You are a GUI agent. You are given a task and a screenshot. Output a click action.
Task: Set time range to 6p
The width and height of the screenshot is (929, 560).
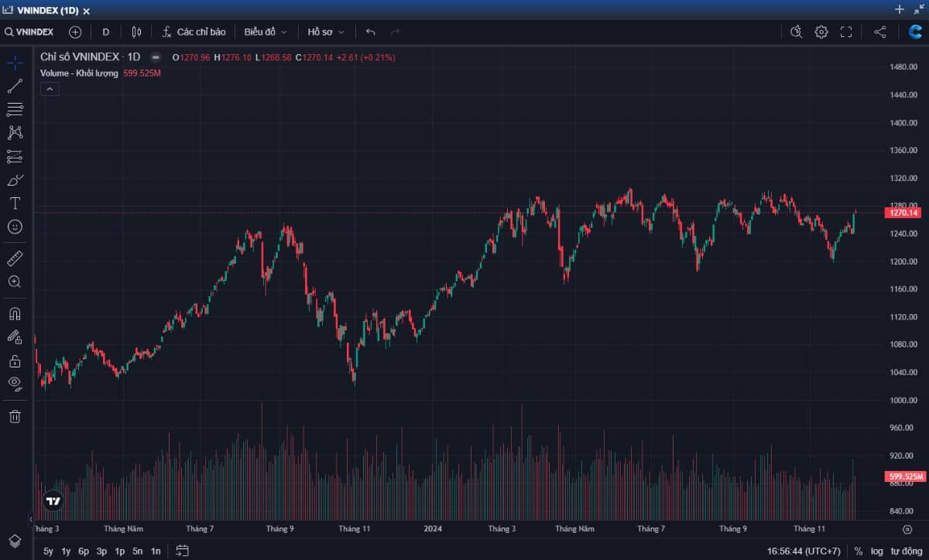84,551
